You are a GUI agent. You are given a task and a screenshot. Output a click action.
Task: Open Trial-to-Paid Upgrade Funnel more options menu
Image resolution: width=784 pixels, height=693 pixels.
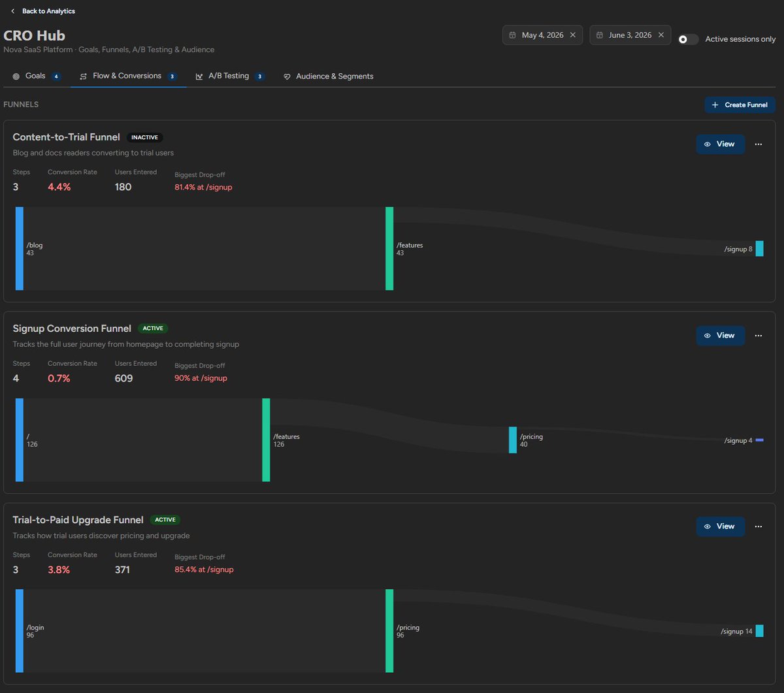[x=759, y=526]
